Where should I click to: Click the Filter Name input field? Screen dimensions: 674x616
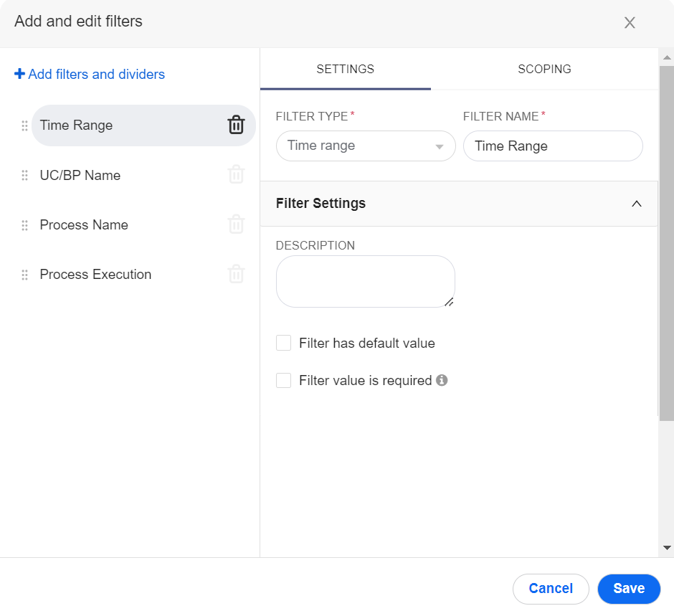pos(554,146)
